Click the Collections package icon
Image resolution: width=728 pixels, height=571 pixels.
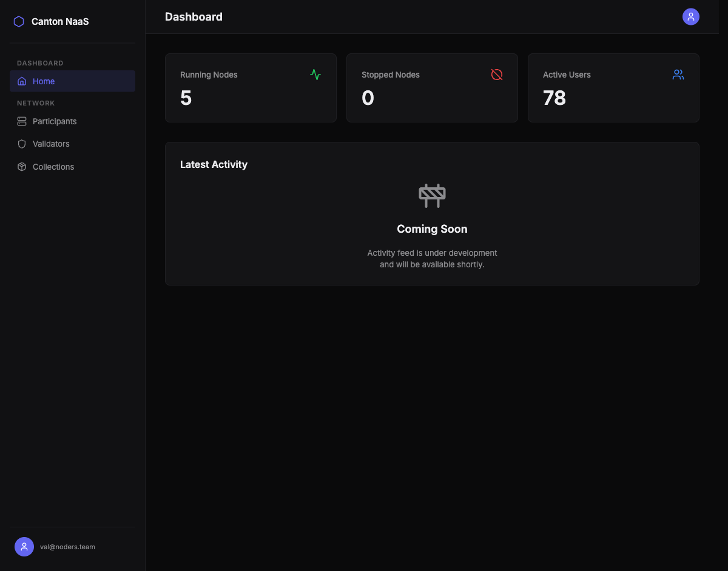22,167
